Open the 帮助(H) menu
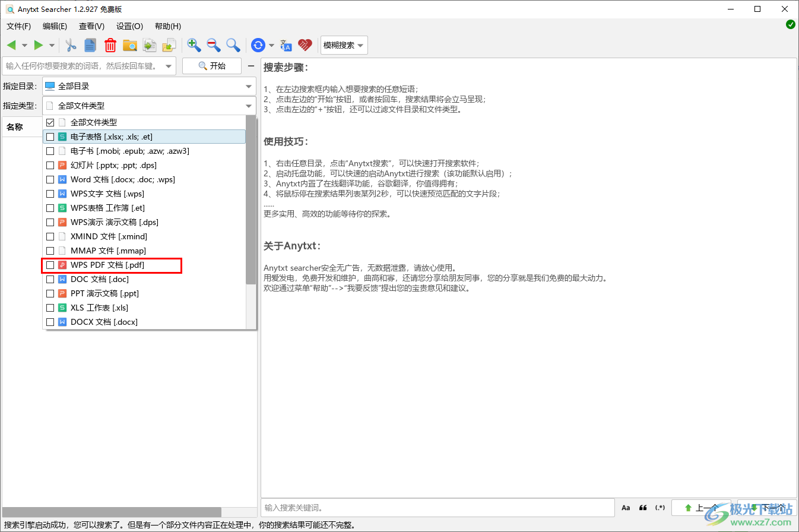799x532 pixels. (x=168, y=26)
